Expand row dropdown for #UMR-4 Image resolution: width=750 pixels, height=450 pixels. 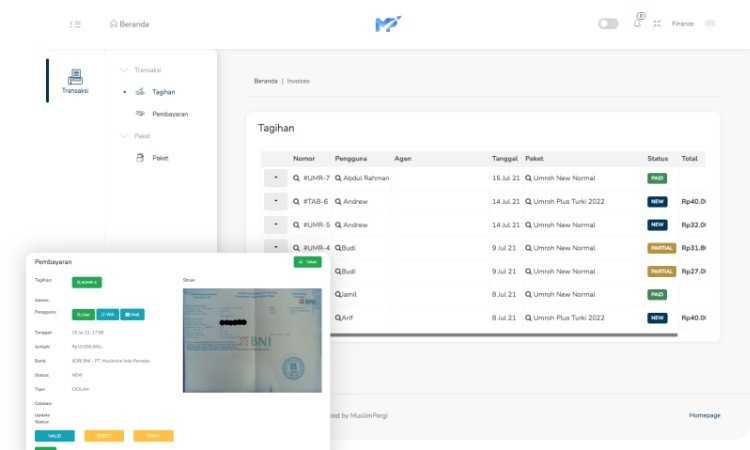[x=276, y=247]
